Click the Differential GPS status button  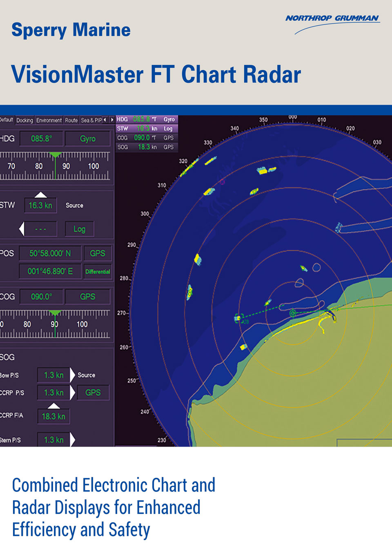tap(97, 271)
